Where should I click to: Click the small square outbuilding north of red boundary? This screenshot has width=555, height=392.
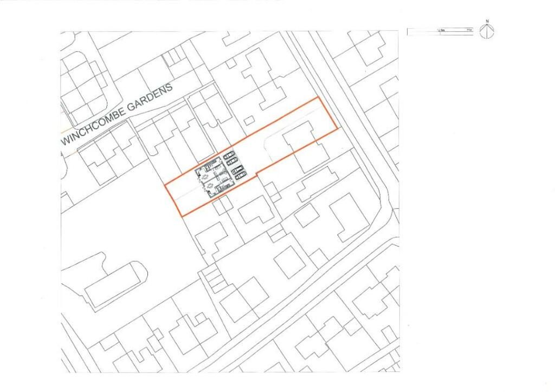coord(250,120)
